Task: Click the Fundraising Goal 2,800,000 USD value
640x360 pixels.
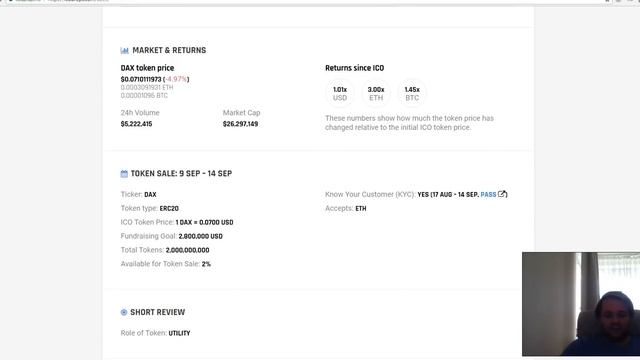Action: coord(200,236)
